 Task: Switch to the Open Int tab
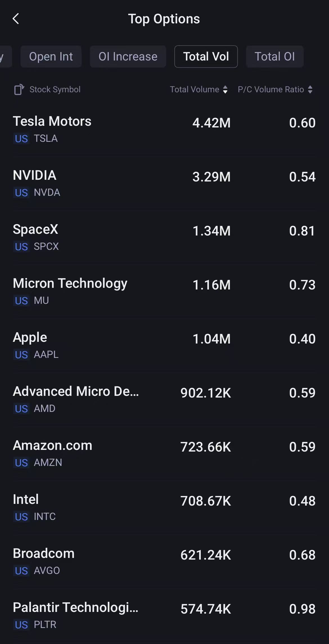click(x=51, y=57)
